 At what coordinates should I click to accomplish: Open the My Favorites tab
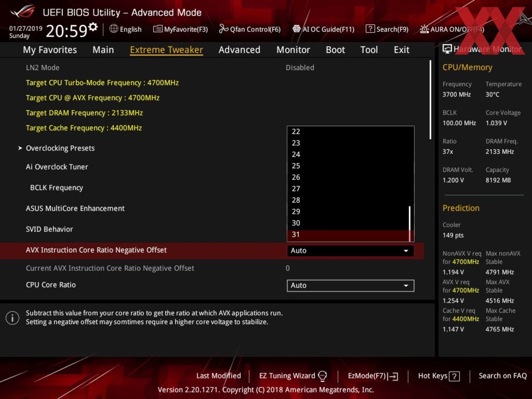(x=50, y=50)
